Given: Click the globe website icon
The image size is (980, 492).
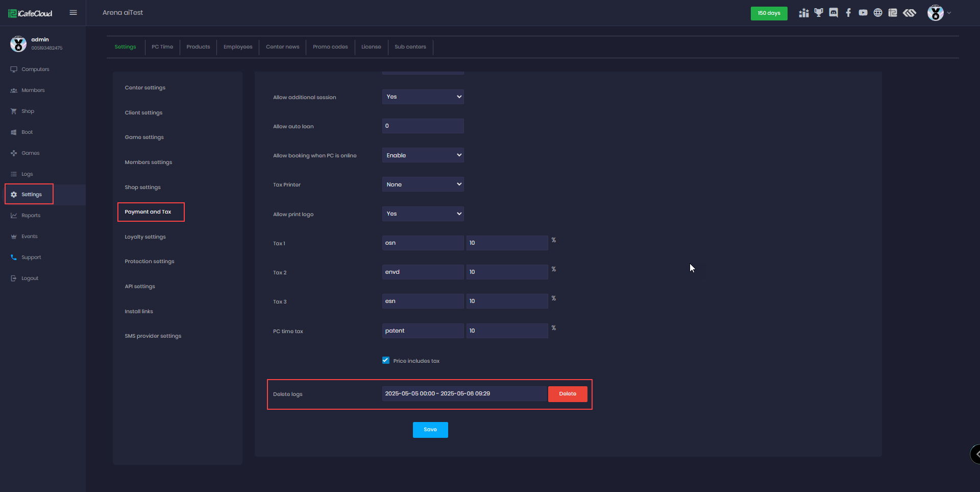Looking at the screenshot, I should tap(878, 13).
